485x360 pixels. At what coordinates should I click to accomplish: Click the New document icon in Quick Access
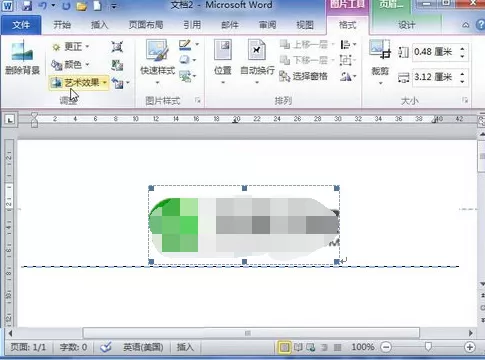tap(97, 6)
